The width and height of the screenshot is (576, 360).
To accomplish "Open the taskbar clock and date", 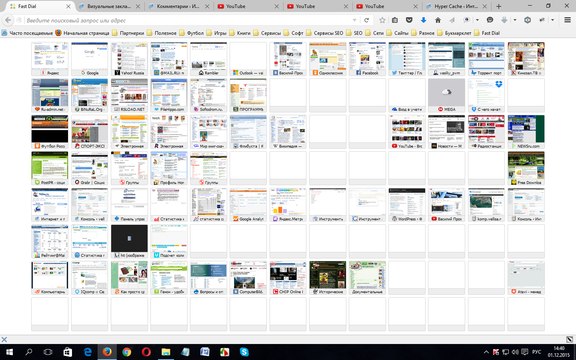I will pyautogui.click(x=558, y=352).
